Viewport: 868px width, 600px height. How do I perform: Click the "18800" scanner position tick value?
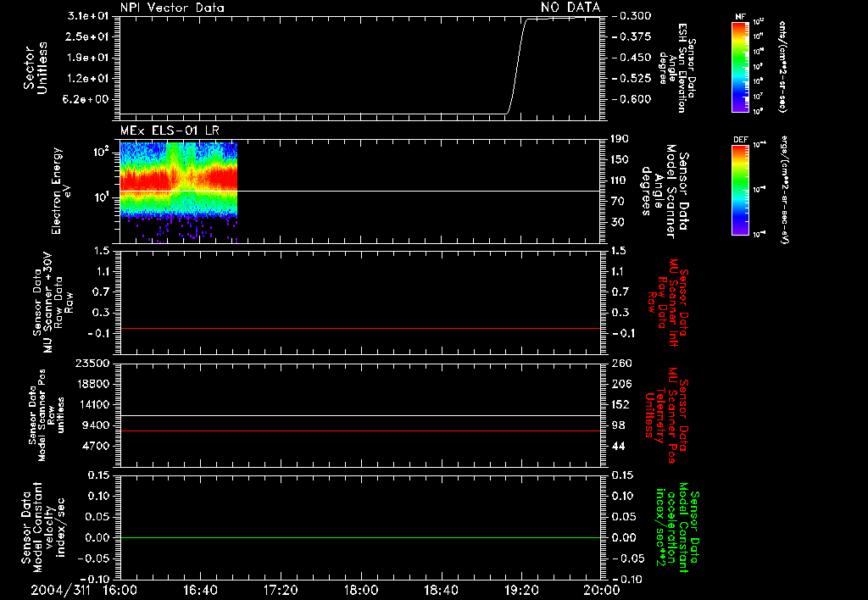pyautogui.click(x=92, y=384)
